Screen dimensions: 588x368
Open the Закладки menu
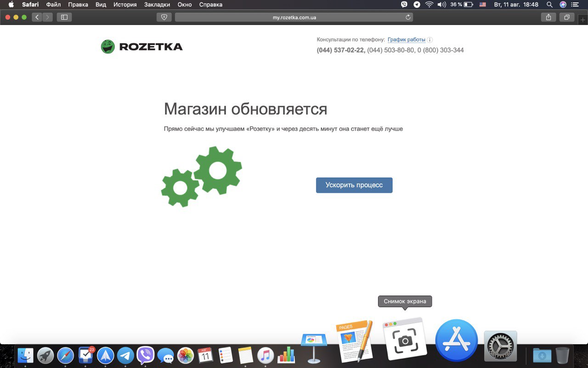click(x=157, y=5)
